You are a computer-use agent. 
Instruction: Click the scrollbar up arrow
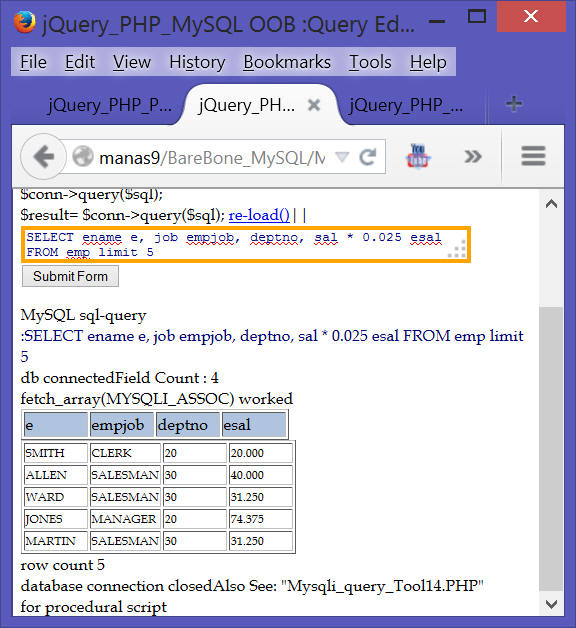[552, 204]
